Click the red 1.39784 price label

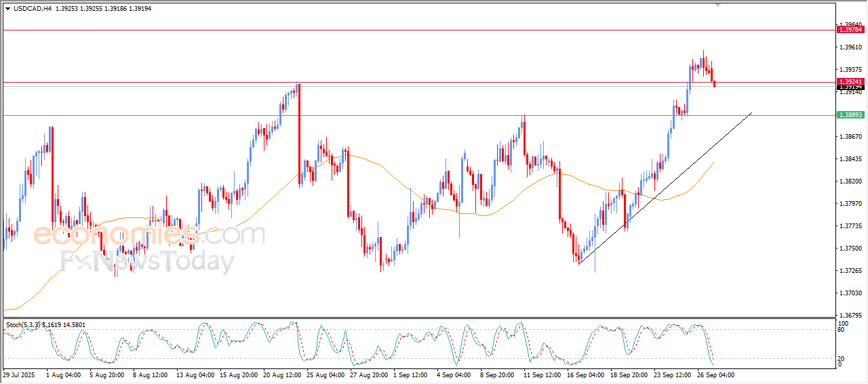click(850, 29)
